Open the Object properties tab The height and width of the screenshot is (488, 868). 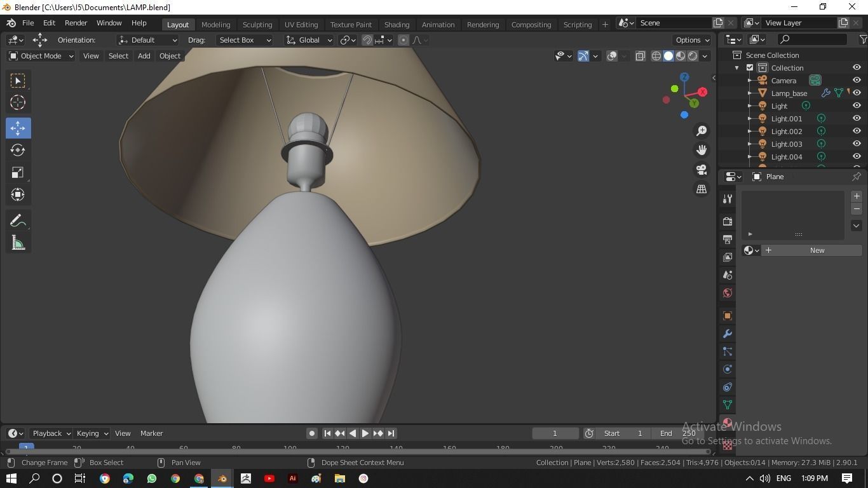(728, 316)
